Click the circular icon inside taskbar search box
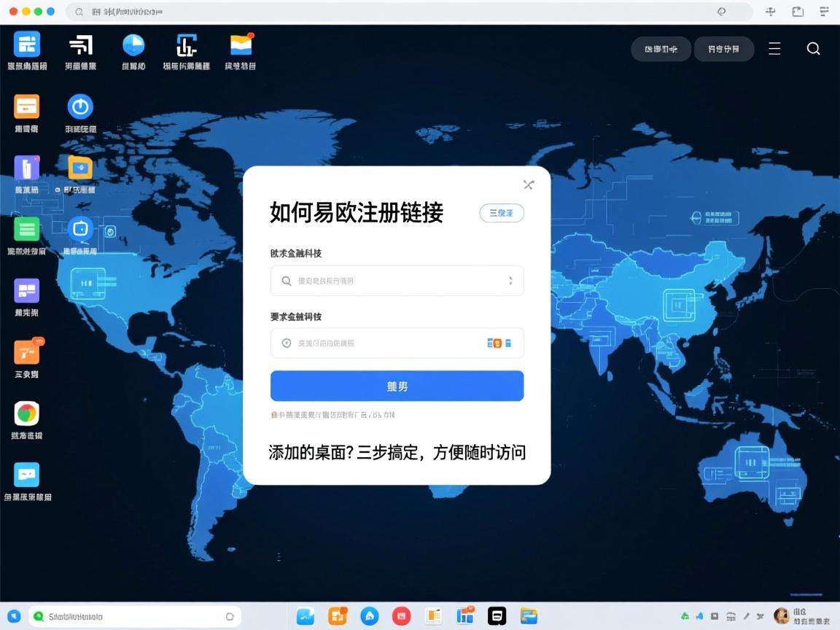Image resolution: width=840 pixels, height=630 pixels. pos(230,616)
